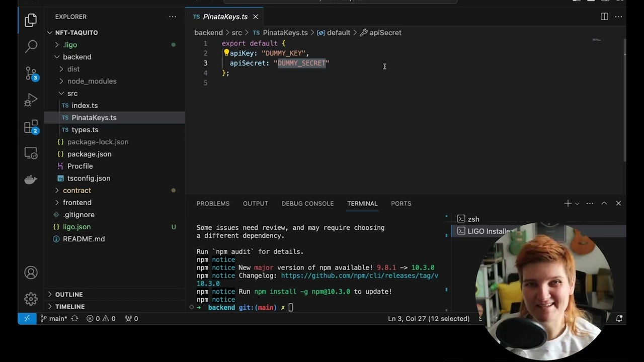Create a new terminal with plus icon
The height and width of the screenshot is (362, 644).
tap(568, 203)
